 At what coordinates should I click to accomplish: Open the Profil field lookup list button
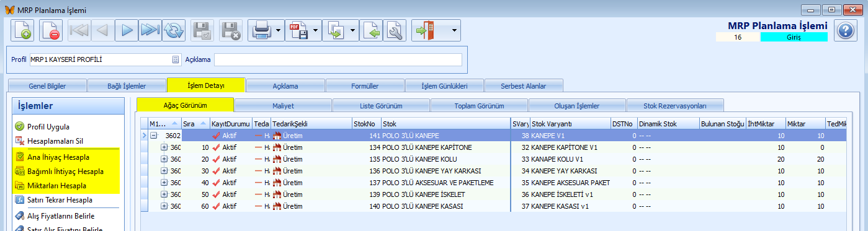tap(176, 59)
